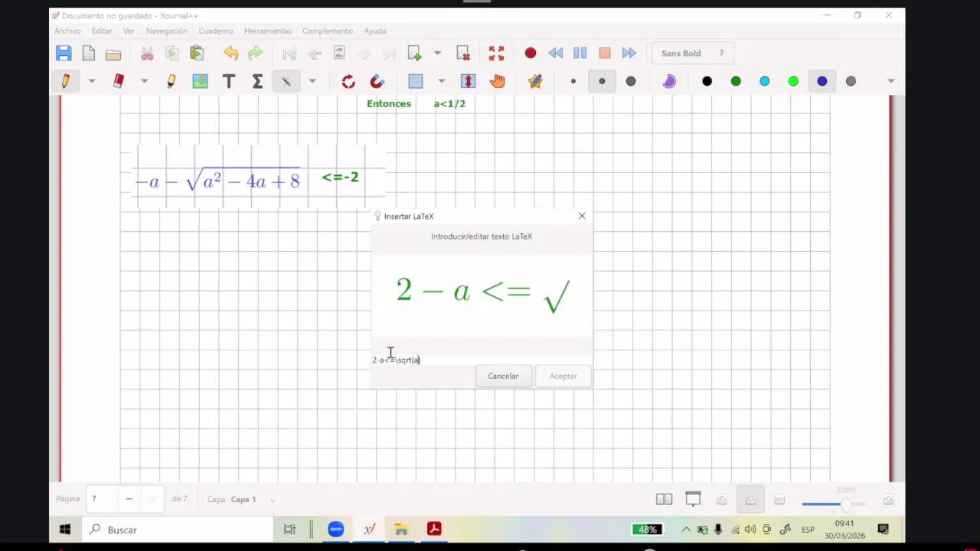This screenshot has height=551, width=980.
Task: Open the Ver menu
Action: (129, 31)
